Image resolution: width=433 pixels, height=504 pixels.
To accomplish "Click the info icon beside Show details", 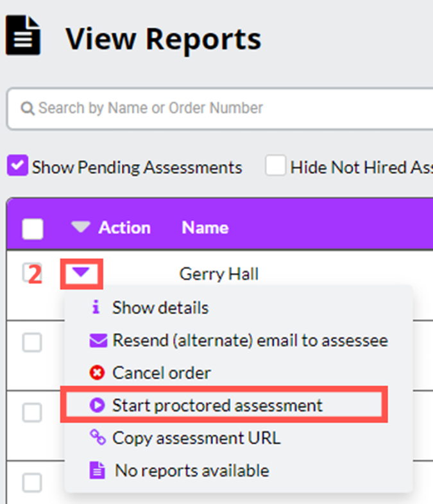I will [x=96, y=308].
